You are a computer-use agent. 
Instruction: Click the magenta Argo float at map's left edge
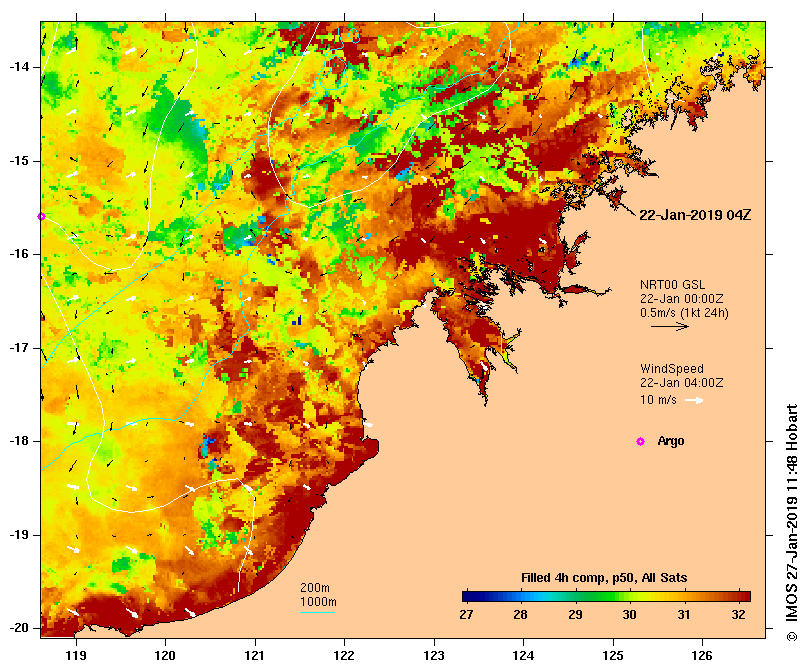click(x=41, y=216)
